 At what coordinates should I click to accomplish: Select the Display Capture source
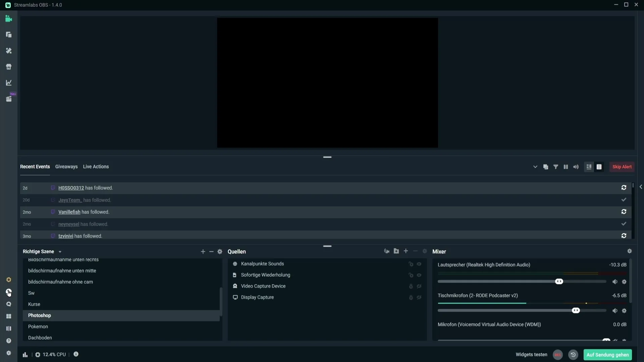[327, 297]
